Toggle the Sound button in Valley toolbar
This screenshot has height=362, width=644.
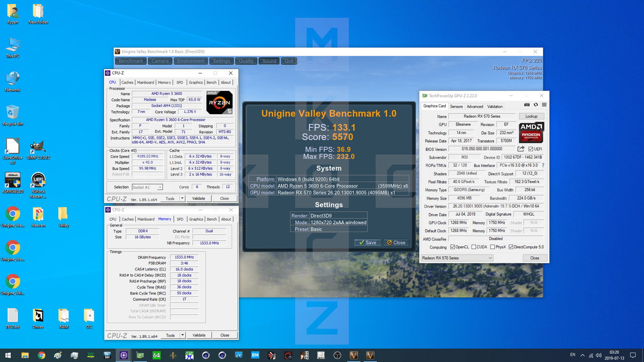(270, 61)
